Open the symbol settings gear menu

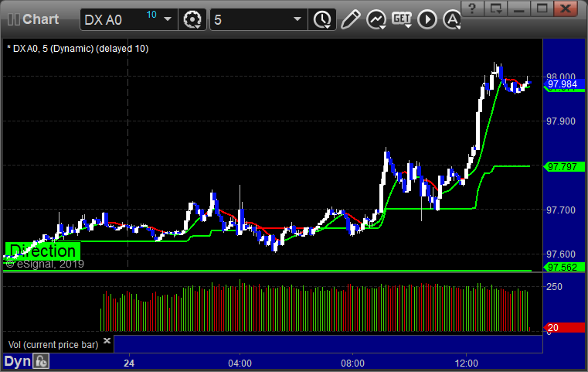coord(192,19)
